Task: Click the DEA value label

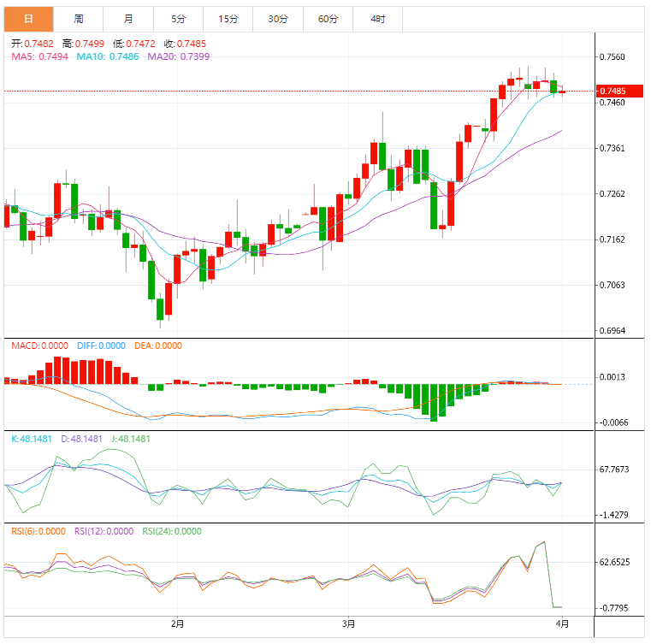Action: [x=158, y=346]
